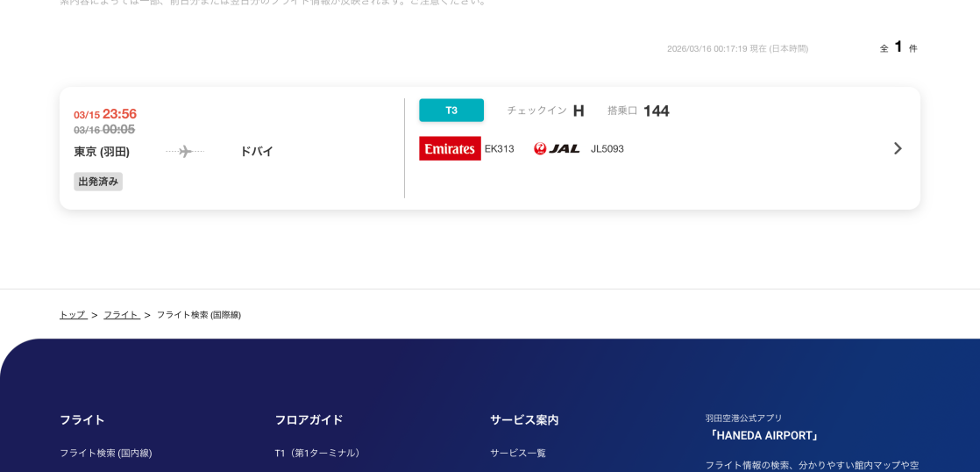Open T1（第1ターミナル）floor guide link

[x=319, y=453]
